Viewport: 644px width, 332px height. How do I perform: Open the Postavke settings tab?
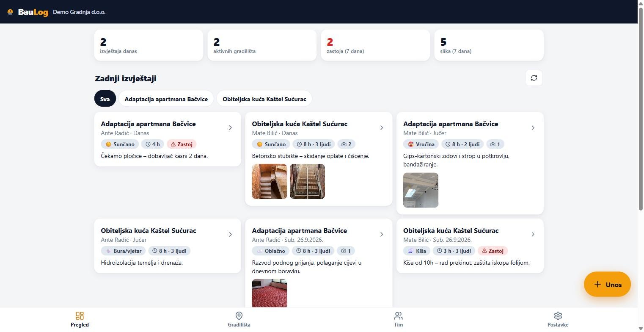(558, 320)
